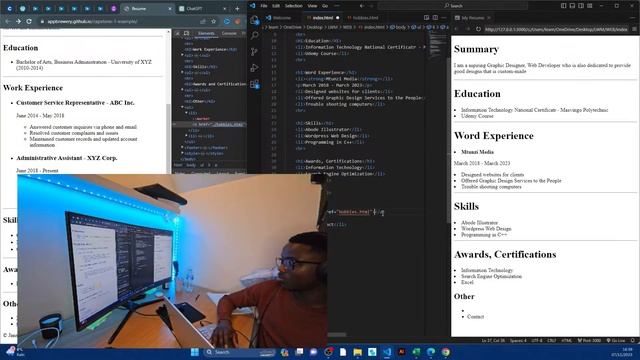640x360 pixels.
Task: Open Google Chrome from the taskbar
Action: (x=446, y=352)
